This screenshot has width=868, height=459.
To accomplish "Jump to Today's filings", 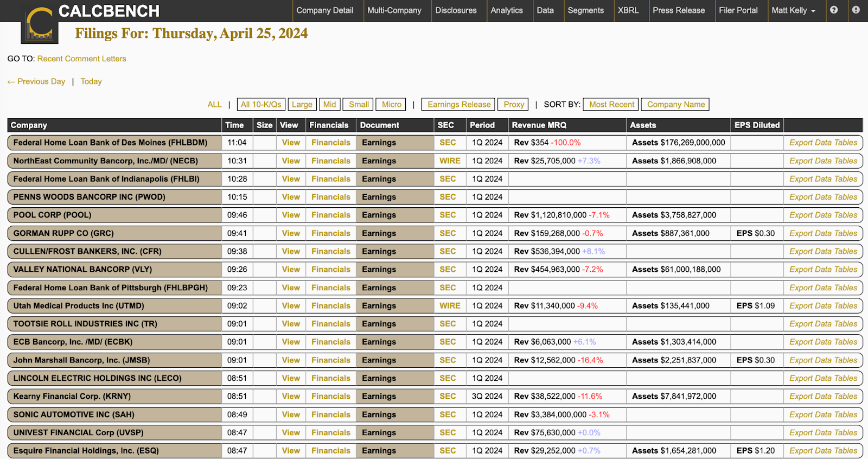I will pos(91,81).
